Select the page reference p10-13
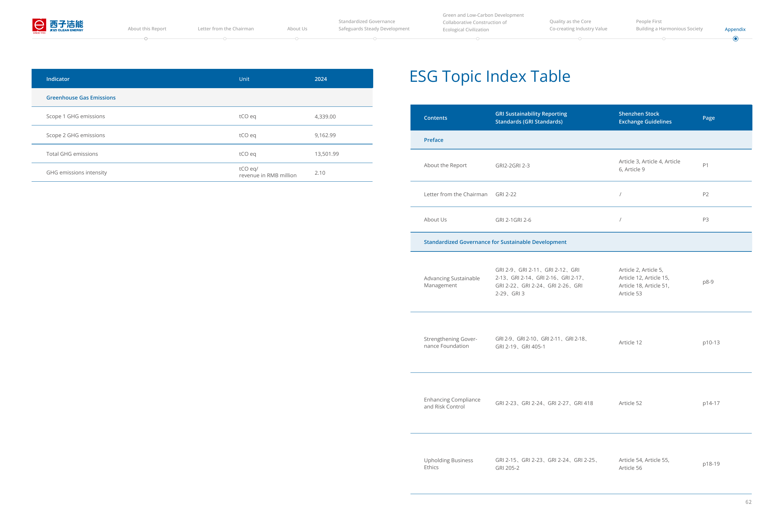Screen dimensions: 784x532 point(711,342)
